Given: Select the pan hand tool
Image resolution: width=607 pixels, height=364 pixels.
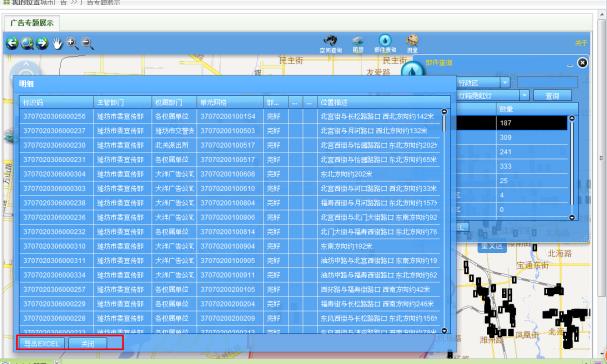Looking at the screenshot, I should click(x=57, y=44).
